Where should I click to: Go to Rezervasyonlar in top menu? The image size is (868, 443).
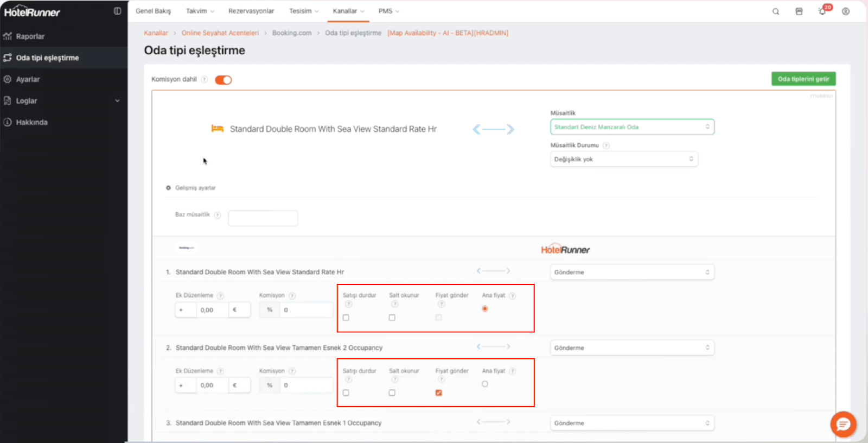(251, 11)
